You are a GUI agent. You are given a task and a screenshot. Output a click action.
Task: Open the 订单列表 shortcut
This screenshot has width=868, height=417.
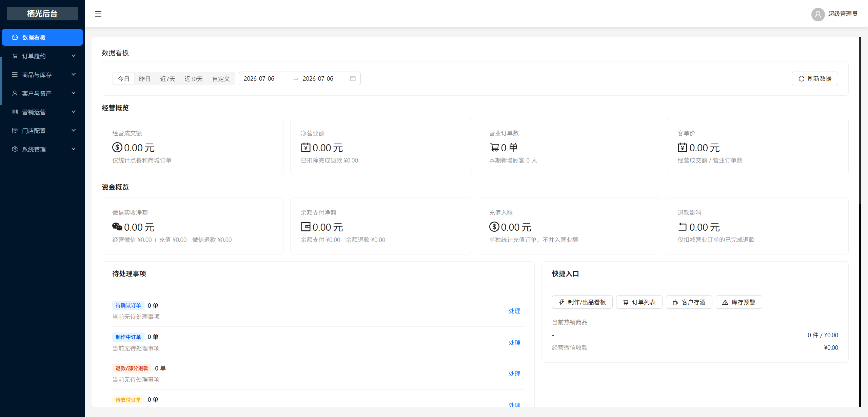click(x=639, y=302)
